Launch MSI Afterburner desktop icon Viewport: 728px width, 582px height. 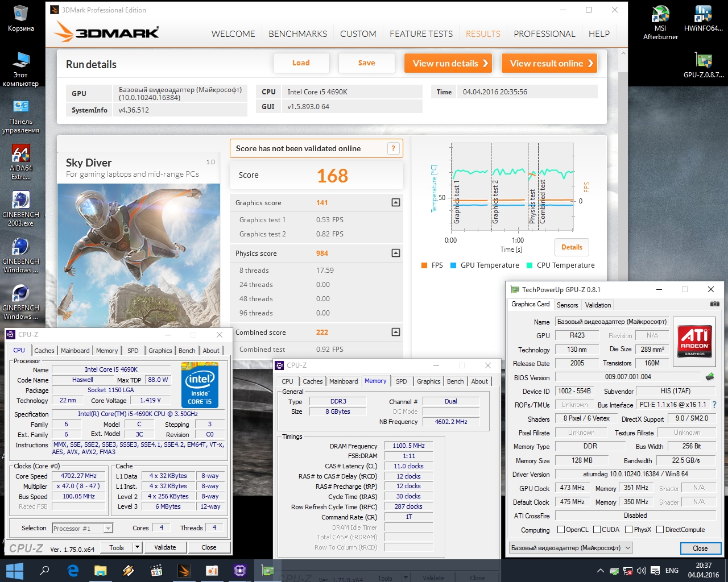660,23
